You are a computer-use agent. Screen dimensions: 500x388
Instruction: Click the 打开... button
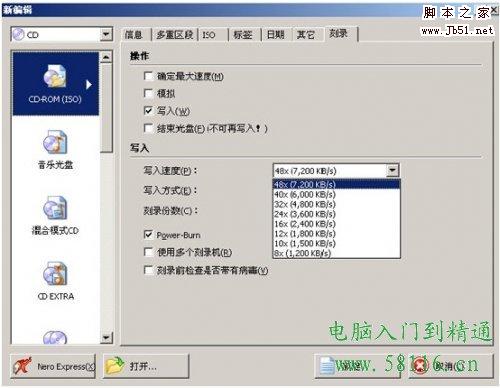tap(146, 366)
